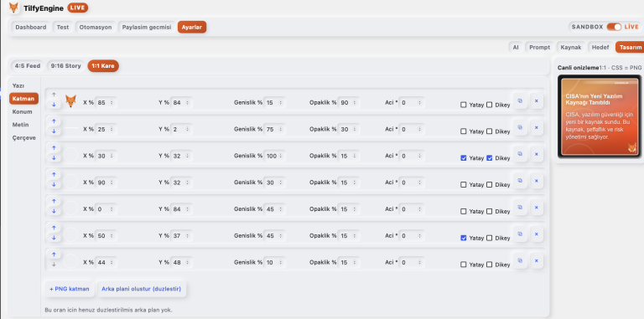Click the Genislik % field showing 75
The height and width of the screenshot is (319, 644).
tap(274, 129)
